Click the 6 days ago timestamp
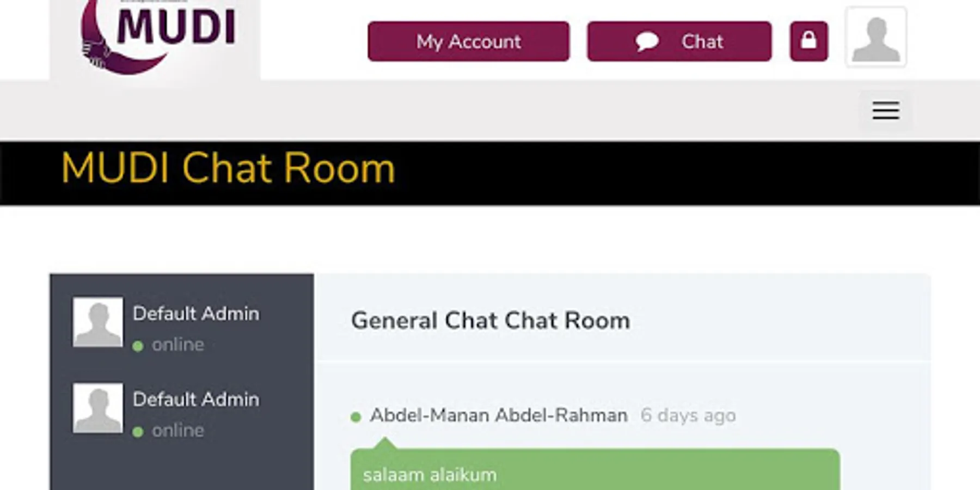980x490 pixels. point(688,415)
